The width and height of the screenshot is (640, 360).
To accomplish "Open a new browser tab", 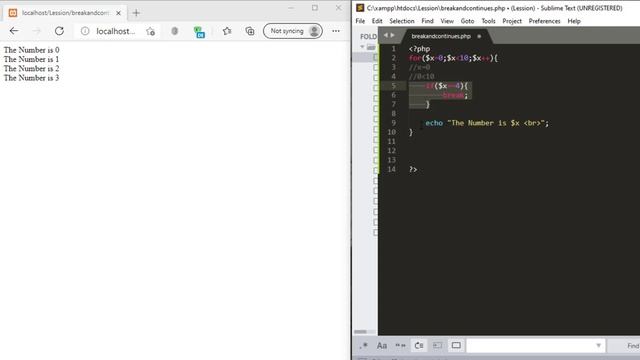I will [136, 13].
